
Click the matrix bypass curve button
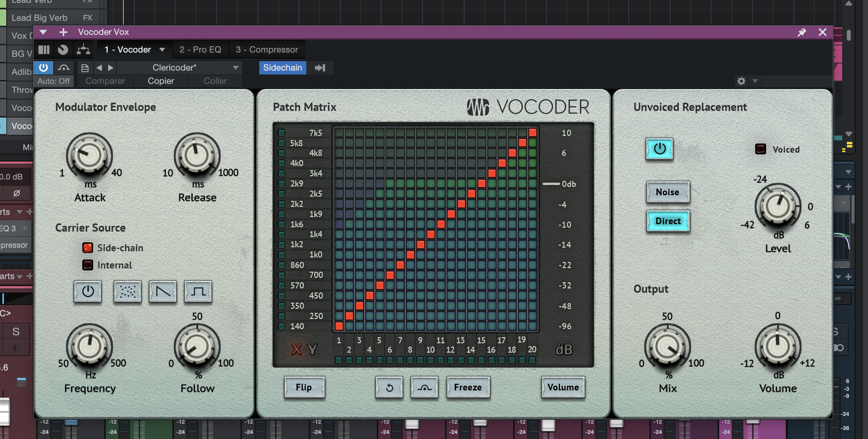coord(425,387)
